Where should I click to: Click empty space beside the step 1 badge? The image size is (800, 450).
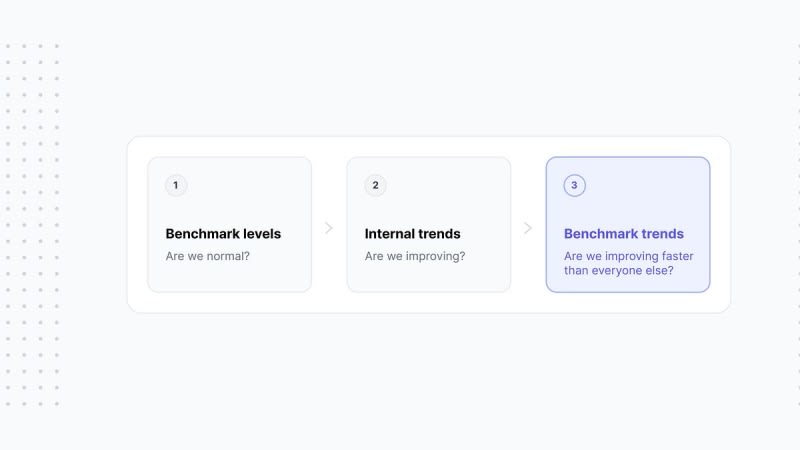[x=245, y=185]
